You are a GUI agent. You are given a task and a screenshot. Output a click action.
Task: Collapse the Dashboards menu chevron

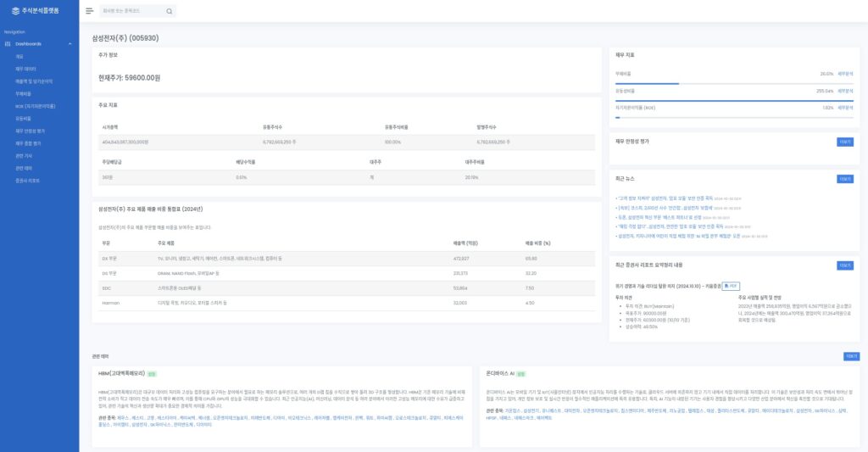pos(70,44)
